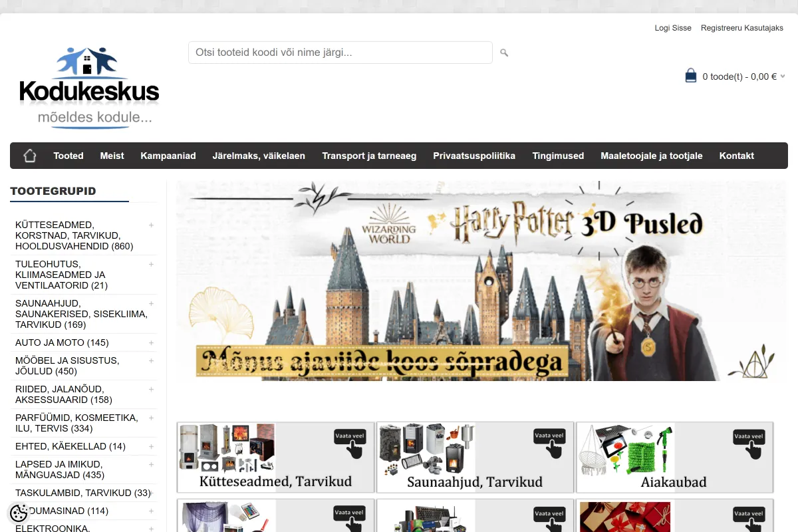Click the magnifier search icon

[504, 53]
